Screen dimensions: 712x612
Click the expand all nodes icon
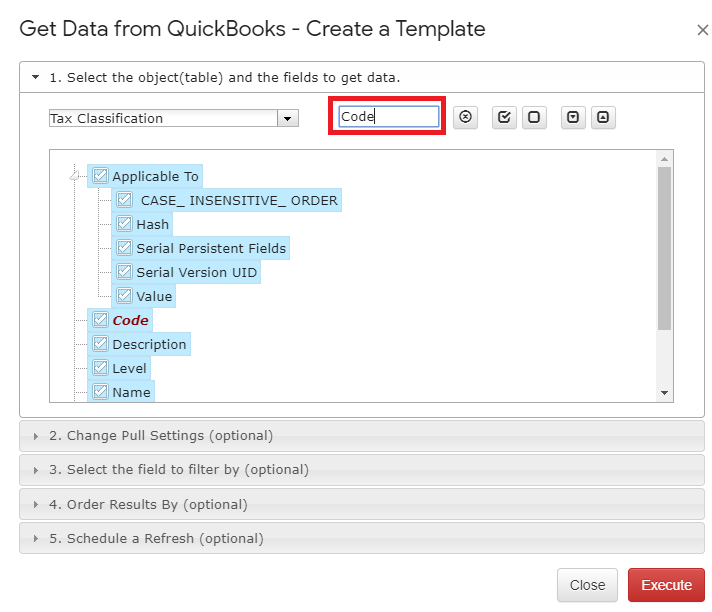pyautogui.click(x=573, y=118)
